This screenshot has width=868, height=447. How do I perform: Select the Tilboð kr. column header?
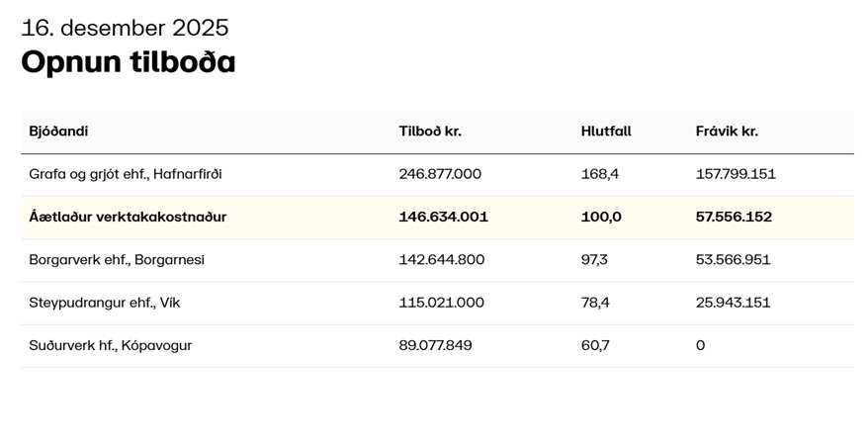coord(430,132)
